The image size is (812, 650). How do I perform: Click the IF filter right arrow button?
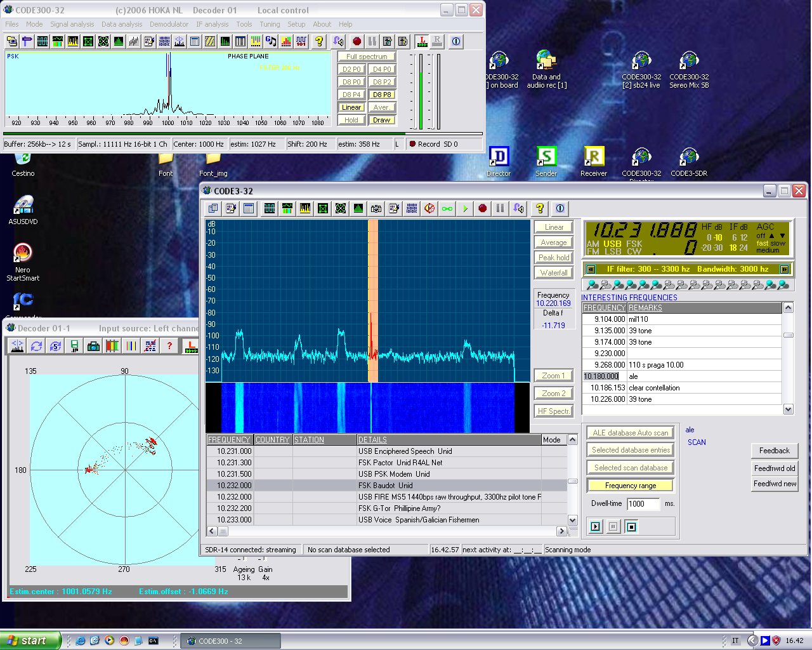click(x=784, y=269)
